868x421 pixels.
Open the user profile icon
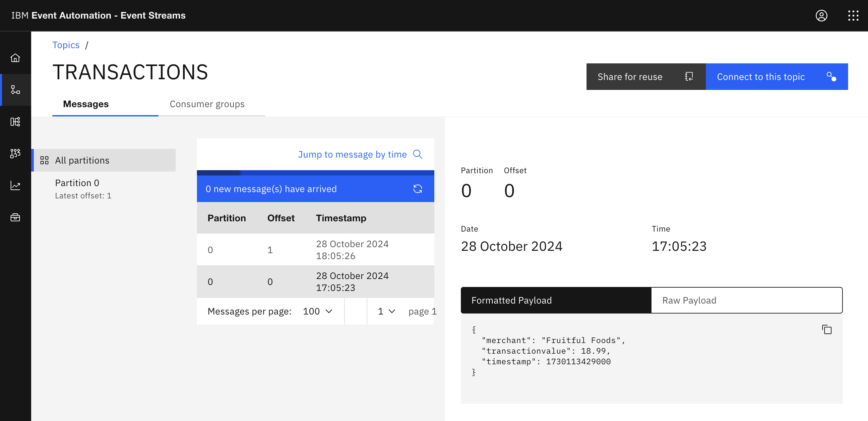point(821,16)
